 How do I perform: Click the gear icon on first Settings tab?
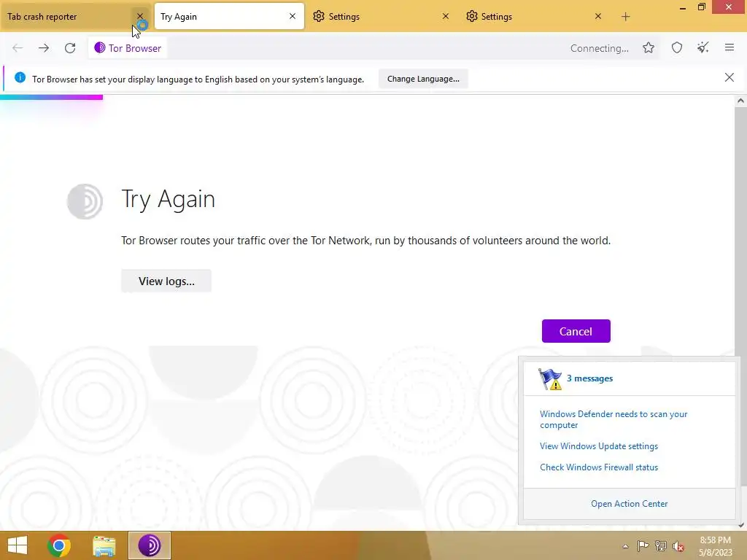pos(319,16)
